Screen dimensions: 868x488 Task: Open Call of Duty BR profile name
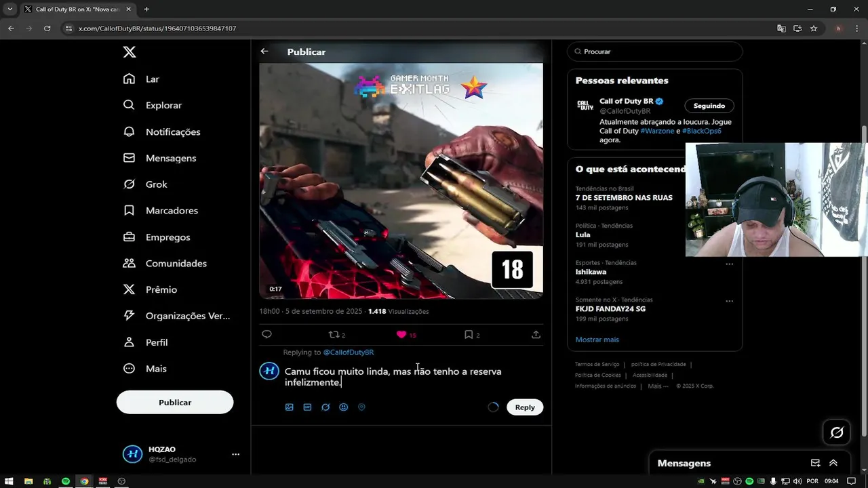[626, 101]
